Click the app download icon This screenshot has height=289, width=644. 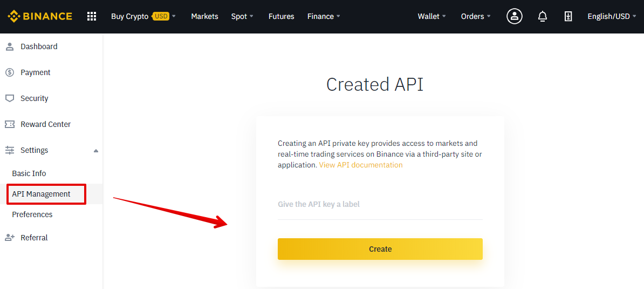click(568, 16)
